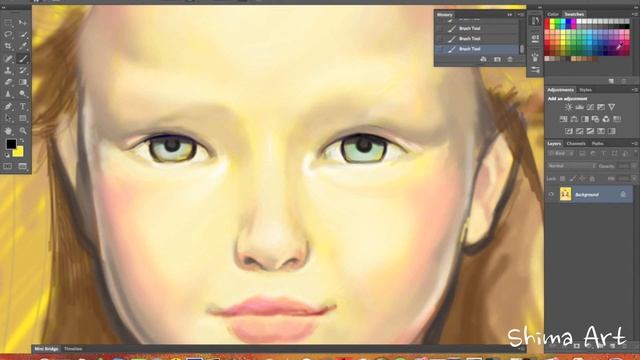The width and height of the screenshot is (640, 360).
Task: Select the Healing Brush tool
Action: coord(8,58)
